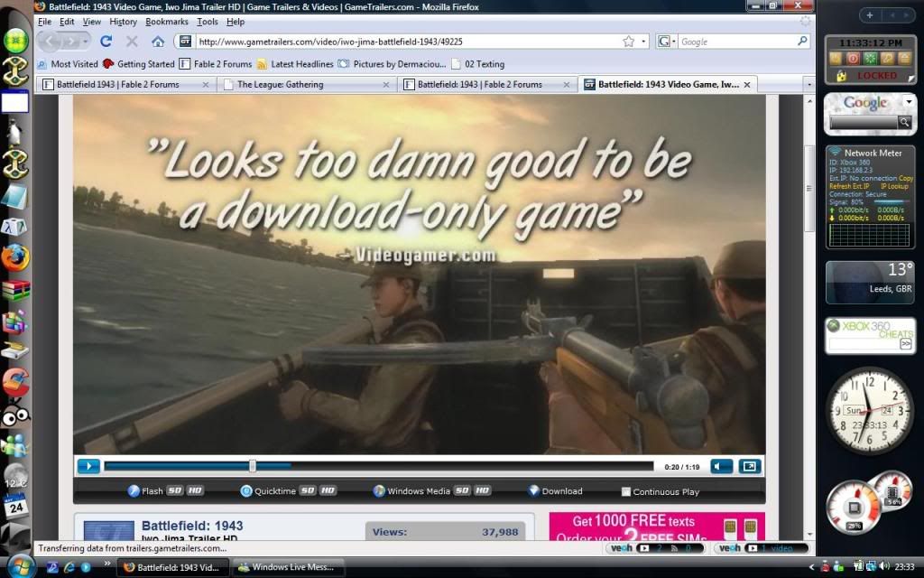Select Flash SD quality
924x578 pixels.
pos(174,490)
